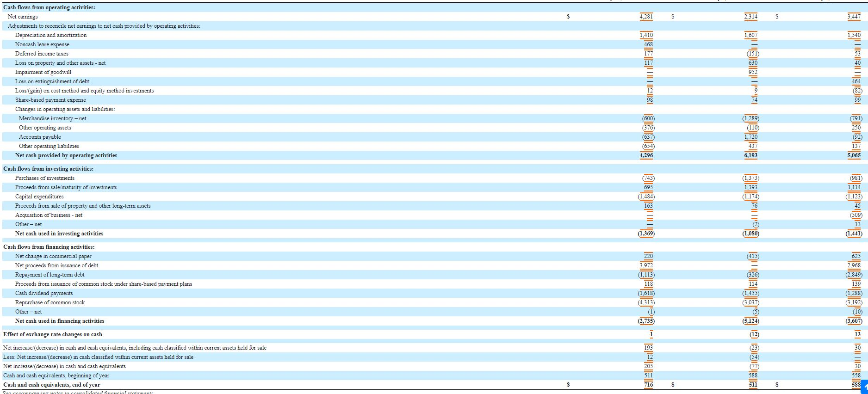Click 'Net cash used in financing activities'

[x=60, y=321]
